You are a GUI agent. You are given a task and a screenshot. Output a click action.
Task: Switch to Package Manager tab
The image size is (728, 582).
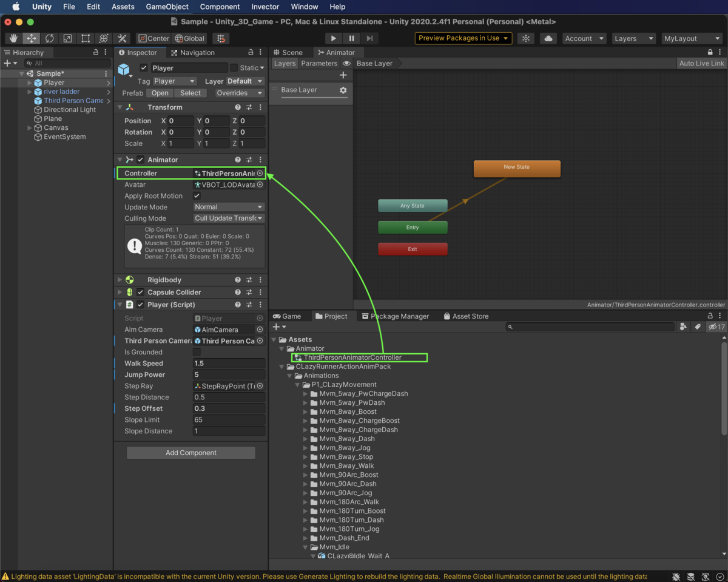pos(395,316)
